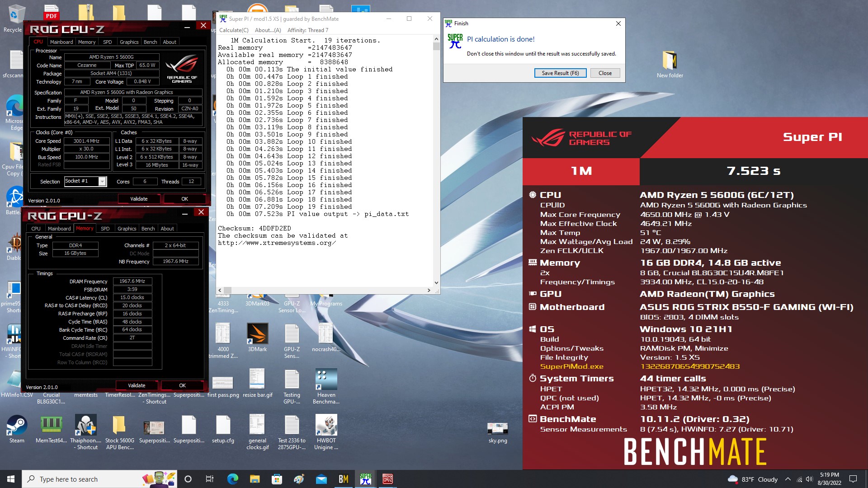Viewport: 868px width, 488px height.
Task: Open Calculate menu in Super PI
Action: (x=234, y=30)
